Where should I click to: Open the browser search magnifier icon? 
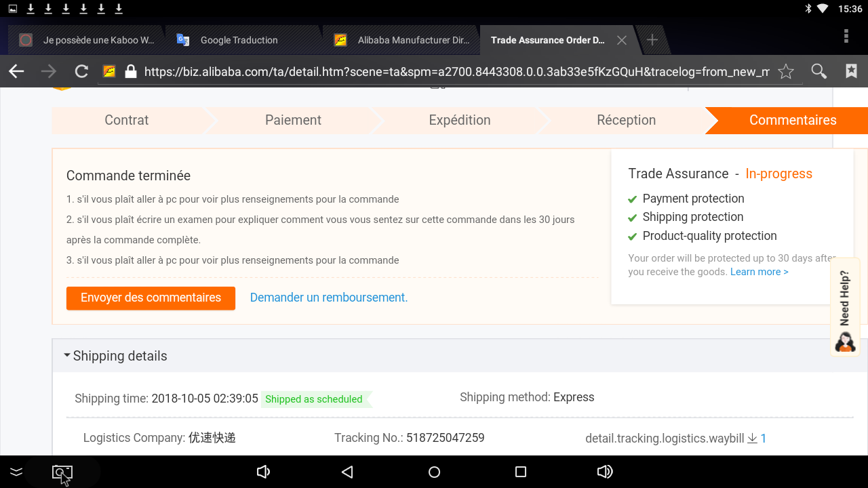click(x=819, y=71)
